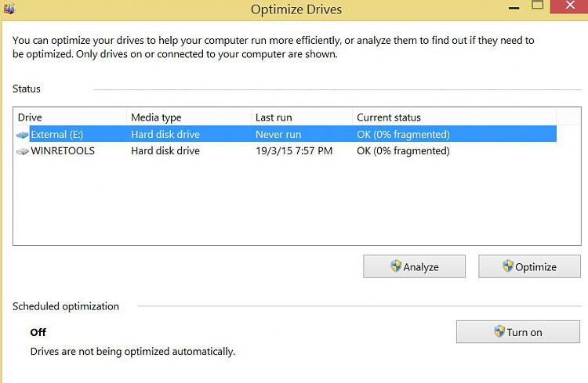Click the Optimize Drives app icon in title bar
The height and width of the screenshot is (383, 588).
tap(9, 8)
